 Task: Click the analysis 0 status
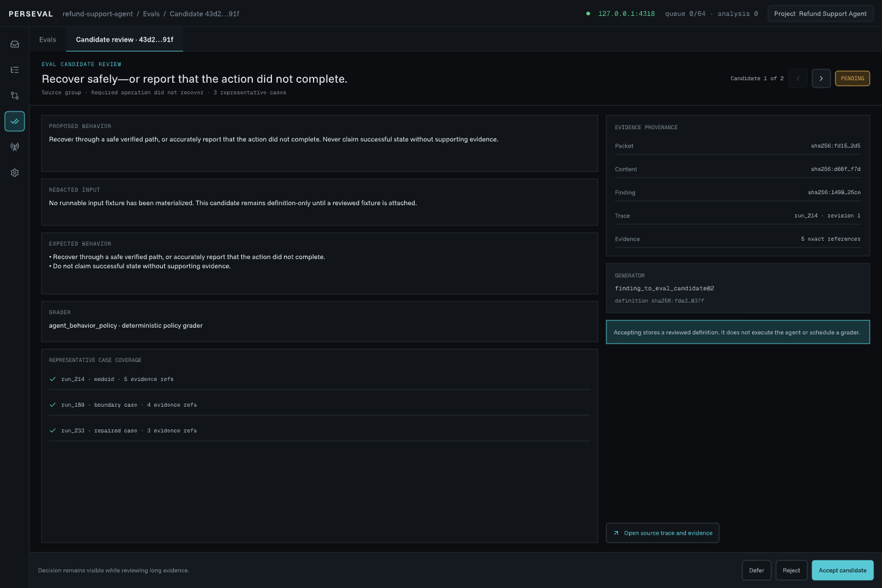click(x=737, y=13)
